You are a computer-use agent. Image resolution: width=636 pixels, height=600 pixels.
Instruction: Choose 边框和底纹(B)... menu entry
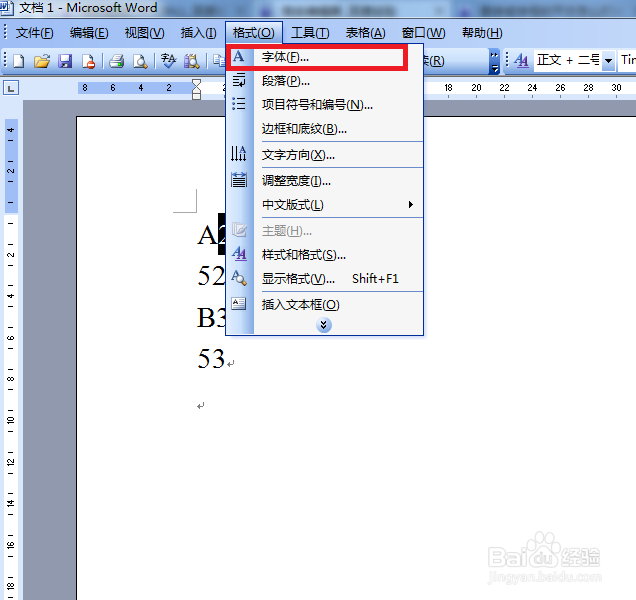coord(324,129)
